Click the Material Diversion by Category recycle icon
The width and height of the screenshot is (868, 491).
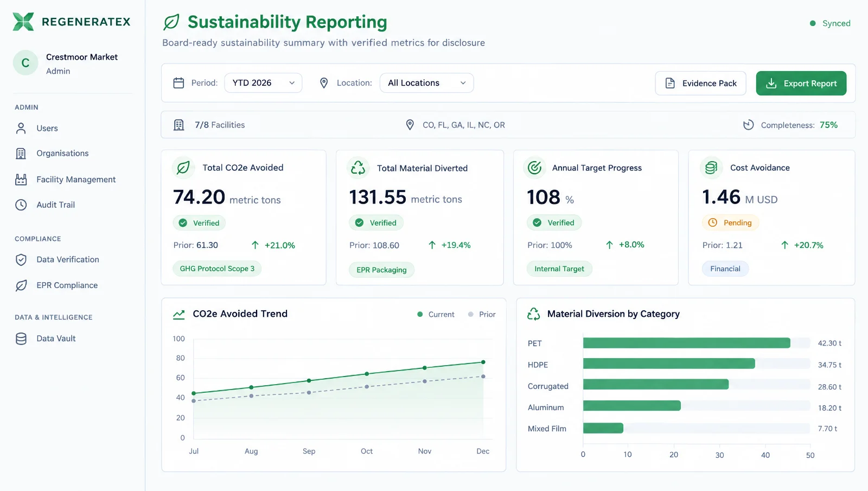coord(534,314)
